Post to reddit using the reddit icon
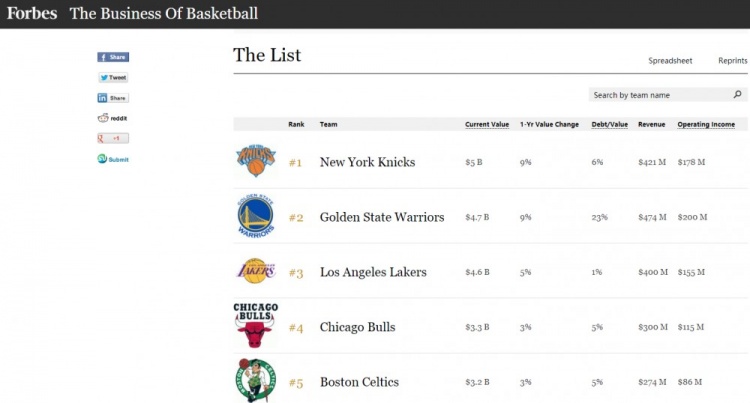 coord(112,118)
